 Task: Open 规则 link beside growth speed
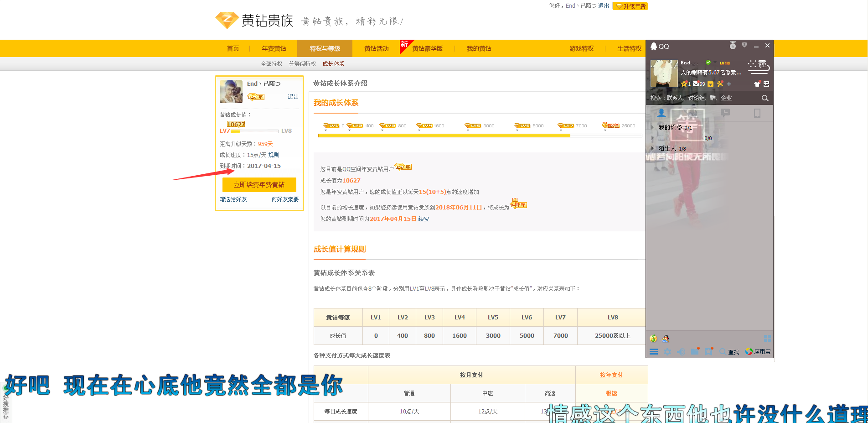click(x=274, y=155)
